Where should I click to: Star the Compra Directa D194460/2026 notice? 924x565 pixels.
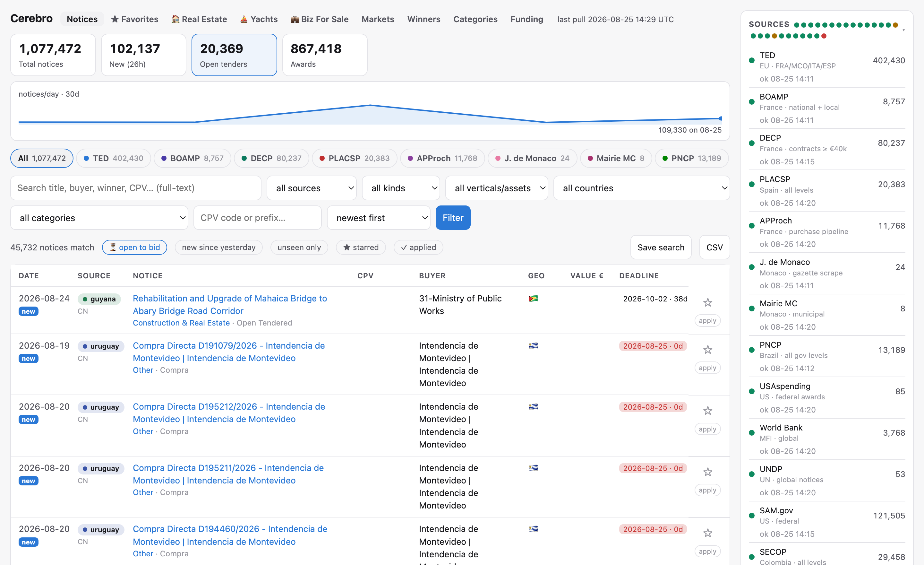(x=707, y=533)
